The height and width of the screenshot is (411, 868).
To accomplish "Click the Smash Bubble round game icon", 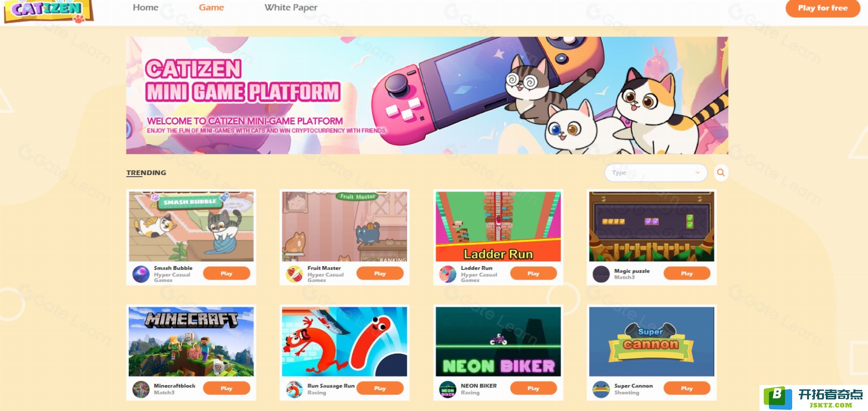I will click(141, 274).
